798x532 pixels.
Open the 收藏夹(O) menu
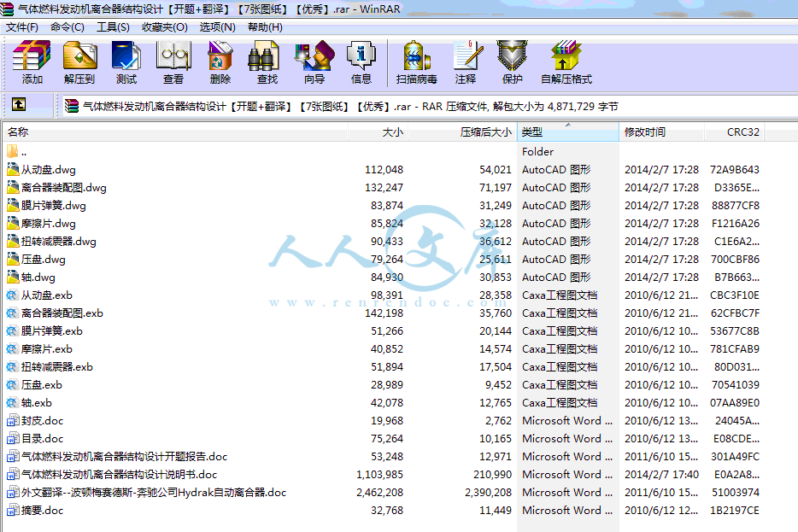[164, 27]
